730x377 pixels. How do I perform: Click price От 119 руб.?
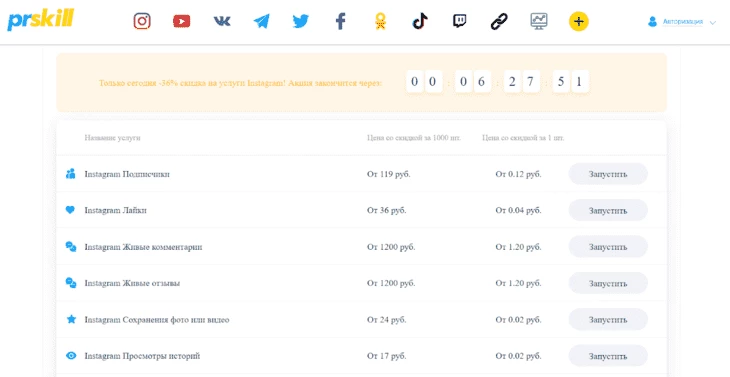point(388,174)
